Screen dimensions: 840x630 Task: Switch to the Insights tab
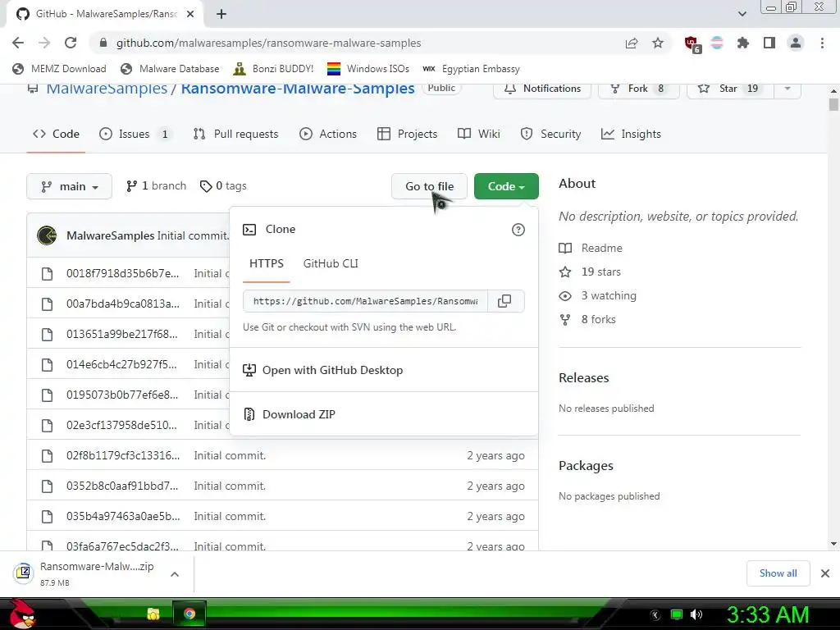(631, 134)
